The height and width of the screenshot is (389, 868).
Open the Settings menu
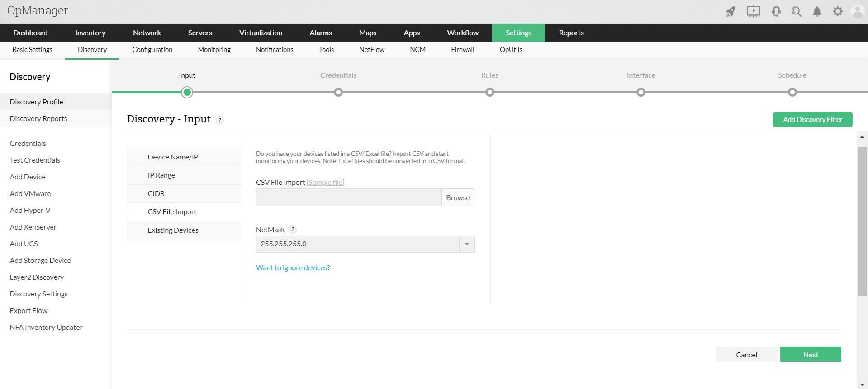click(518, 33)
